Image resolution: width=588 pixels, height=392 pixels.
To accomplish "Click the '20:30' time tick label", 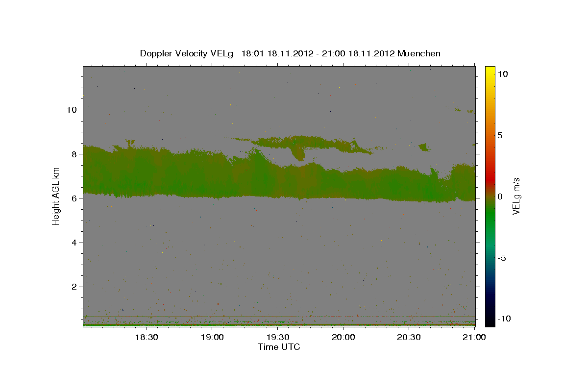I will pyautogui.click(x=409, y=337).
